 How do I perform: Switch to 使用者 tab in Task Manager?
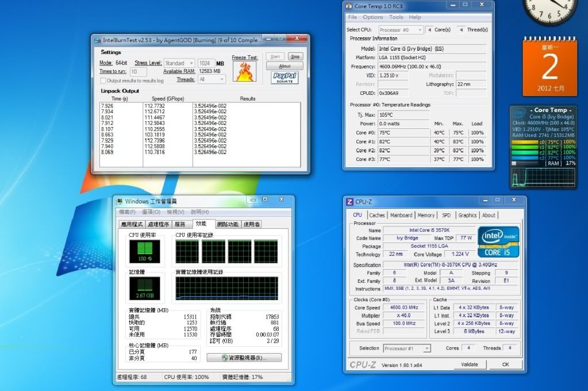click(x=252, y=224)
